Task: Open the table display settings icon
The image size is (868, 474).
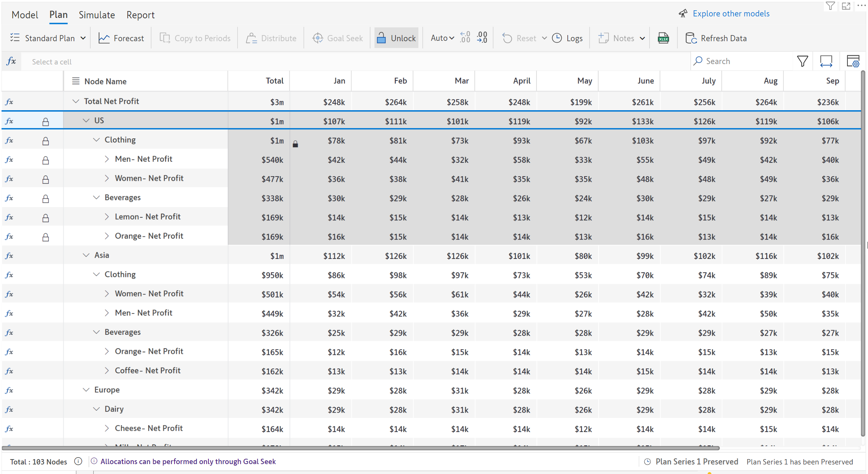Action: pos(853,61)
